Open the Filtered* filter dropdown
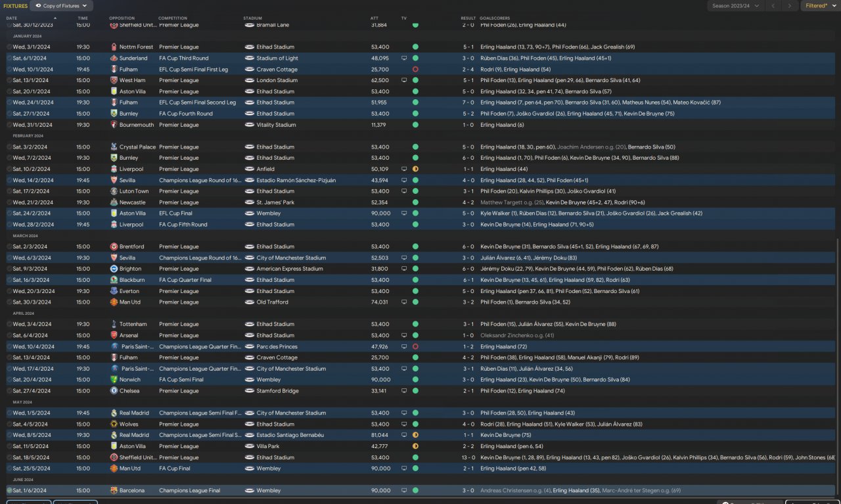 (x=819, y=6)
